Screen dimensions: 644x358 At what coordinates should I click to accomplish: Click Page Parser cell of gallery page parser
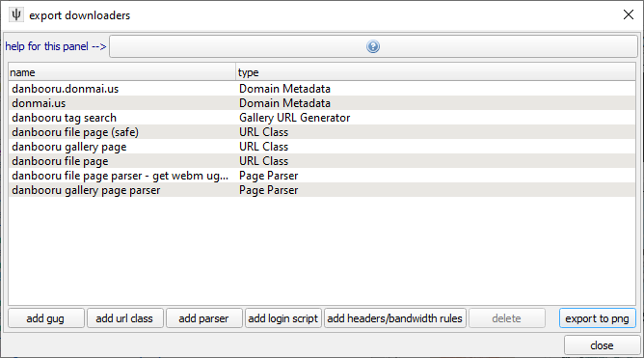point(269,190)
